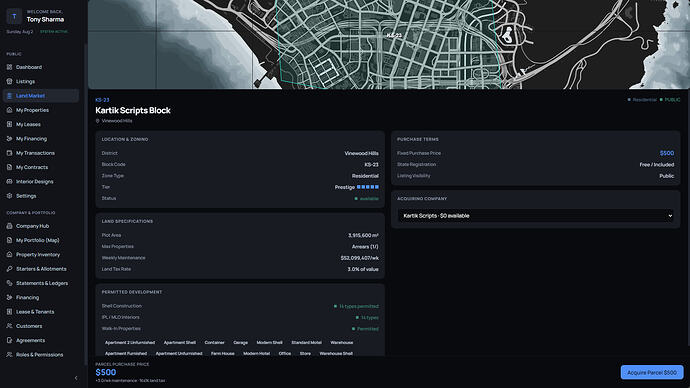Click the KS-23 code above title
The width and height of the screenshot is (690, 388).
[x=102, y=100]
